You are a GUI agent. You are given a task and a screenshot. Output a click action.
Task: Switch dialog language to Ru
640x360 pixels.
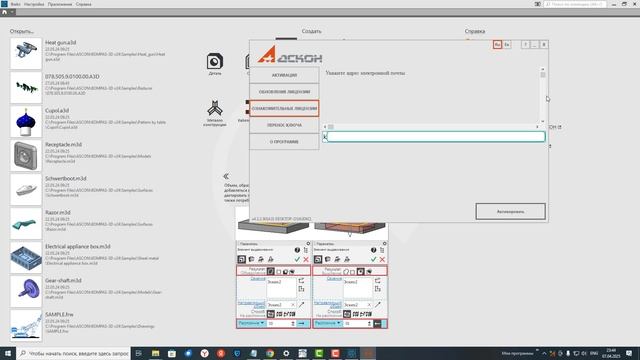pos(497,44)
